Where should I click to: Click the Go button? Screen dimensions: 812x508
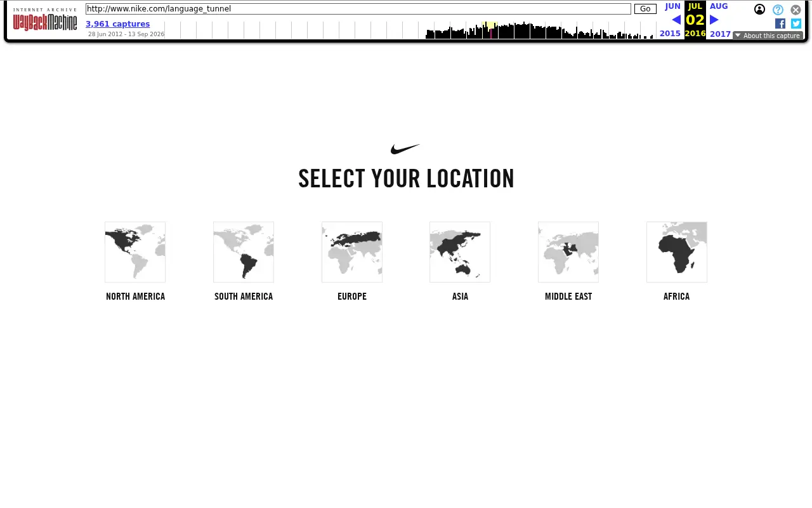click(x=645, y=9)
